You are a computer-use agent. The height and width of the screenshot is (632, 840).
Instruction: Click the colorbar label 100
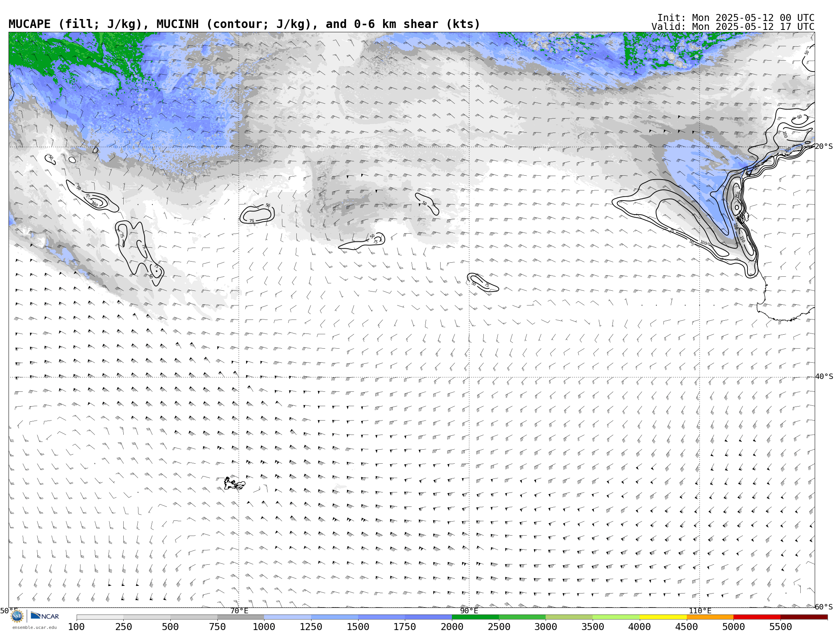76,627
